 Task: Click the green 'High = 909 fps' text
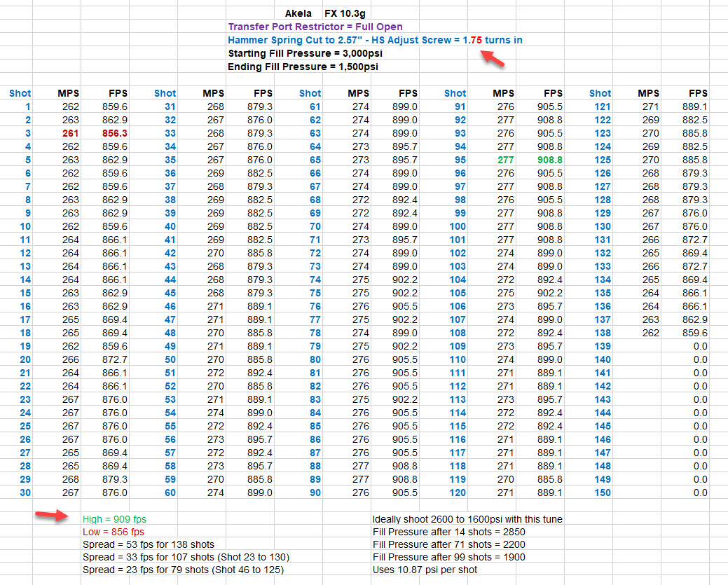coord(114,519)
